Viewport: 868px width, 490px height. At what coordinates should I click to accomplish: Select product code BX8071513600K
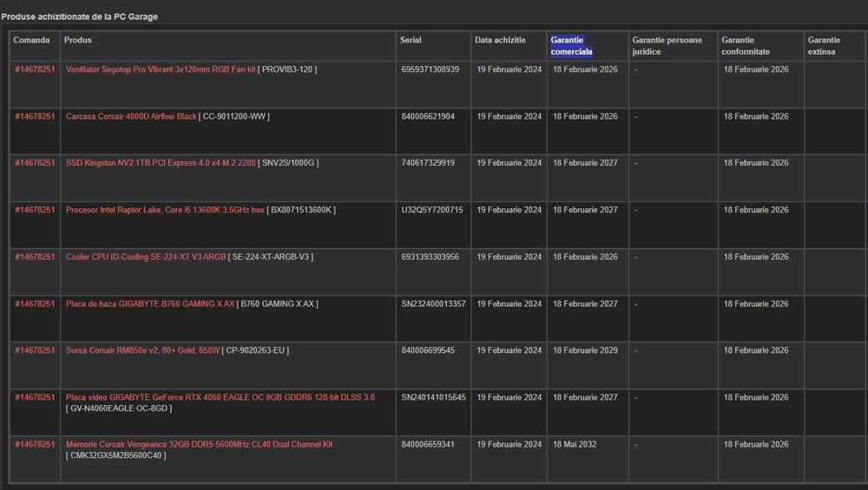(301, 210)
